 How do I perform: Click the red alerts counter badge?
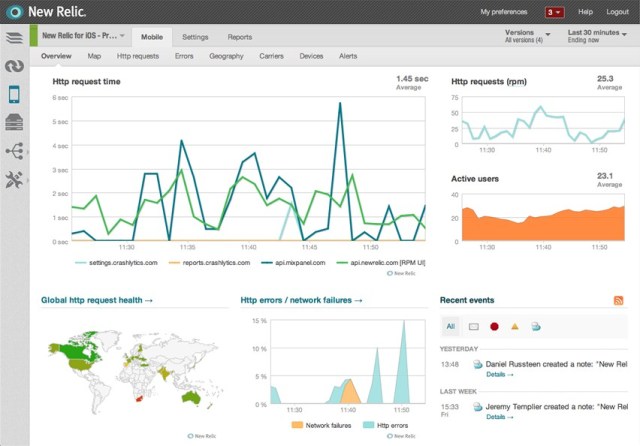pos(554,12)
